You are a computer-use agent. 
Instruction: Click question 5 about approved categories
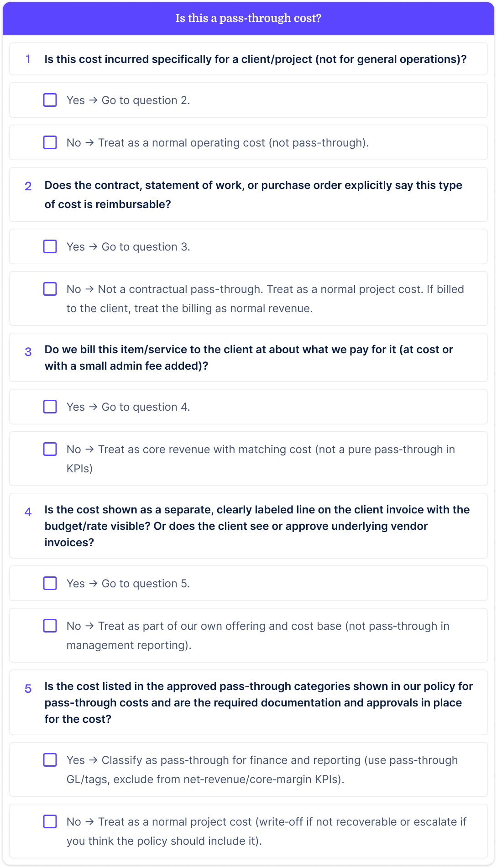pyautogui.click(x=248, y=702)
